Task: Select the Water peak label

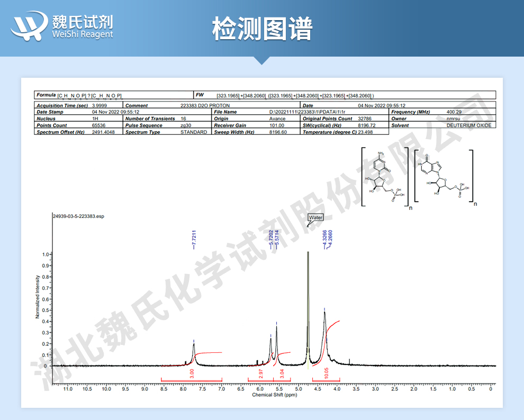Action: 315,217
